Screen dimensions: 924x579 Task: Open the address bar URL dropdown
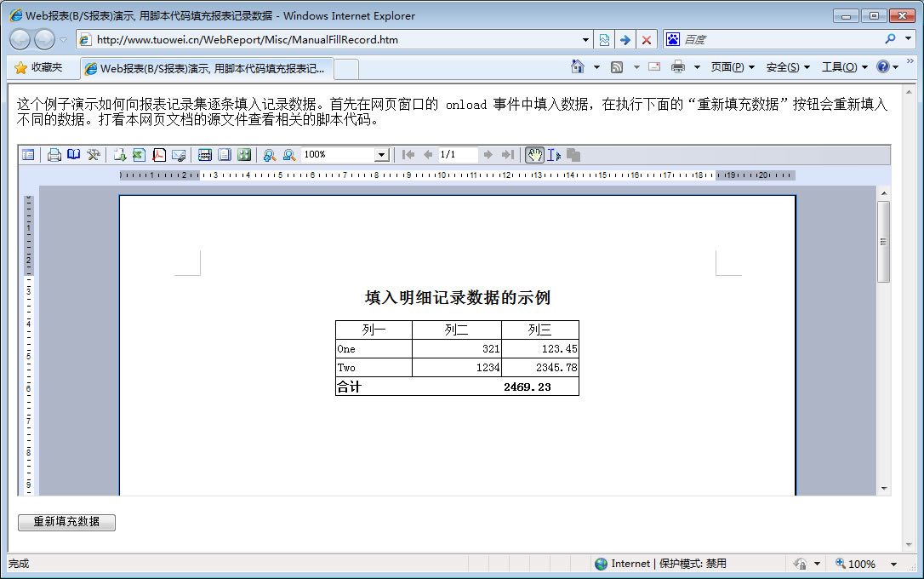585,40
